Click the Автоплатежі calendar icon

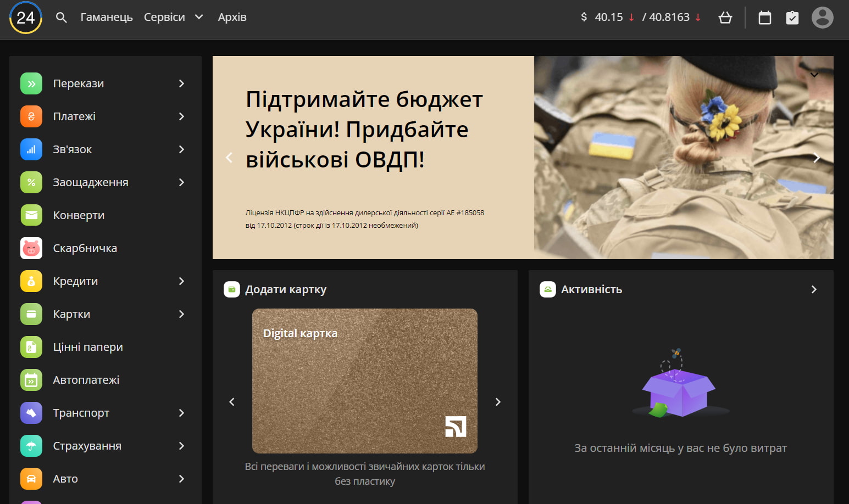tap(31, 380)
